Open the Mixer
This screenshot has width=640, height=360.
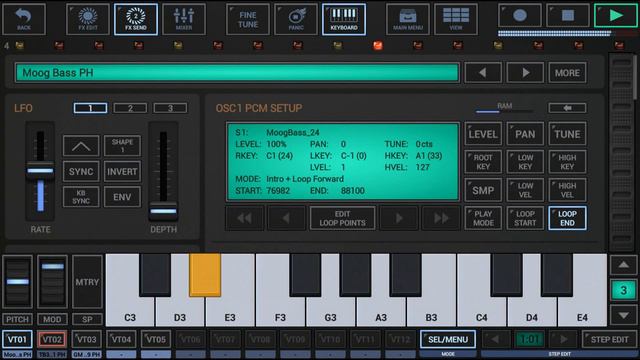coord(184,19)
